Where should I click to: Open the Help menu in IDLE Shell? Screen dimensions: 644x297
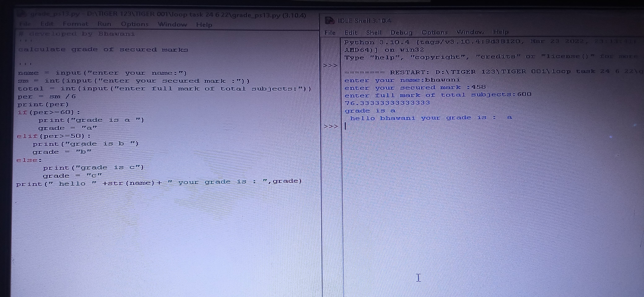500,32
